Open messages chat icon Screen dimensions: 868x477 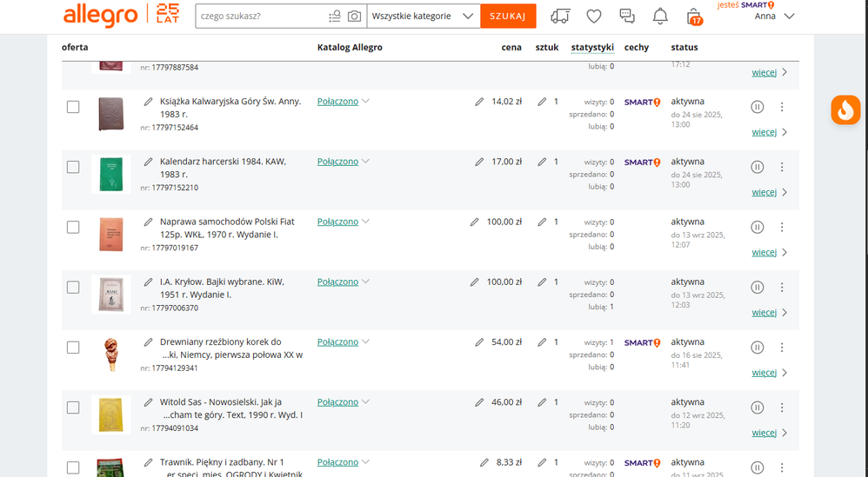pos(627,16)
